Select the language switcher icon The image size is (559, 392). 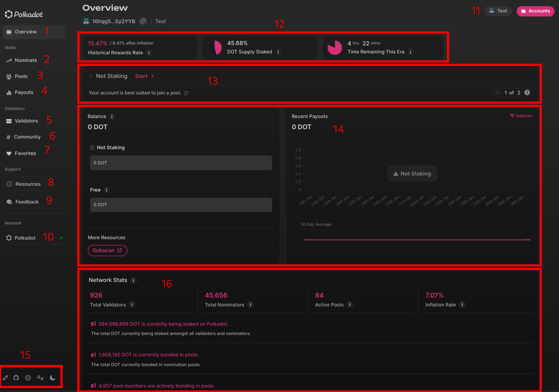(40, 377)
